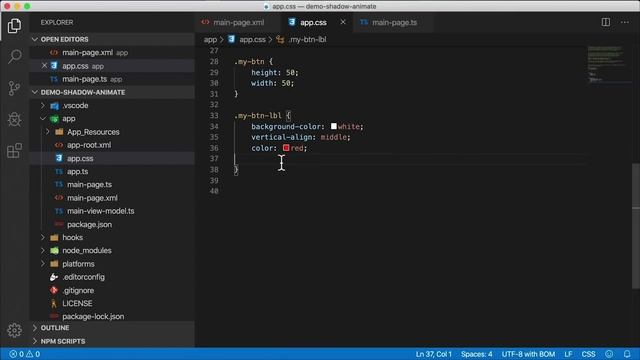Open the editor More Actions menu
Image resolution: width=640 pixels, height=360 pixels.
coord(625,22)
